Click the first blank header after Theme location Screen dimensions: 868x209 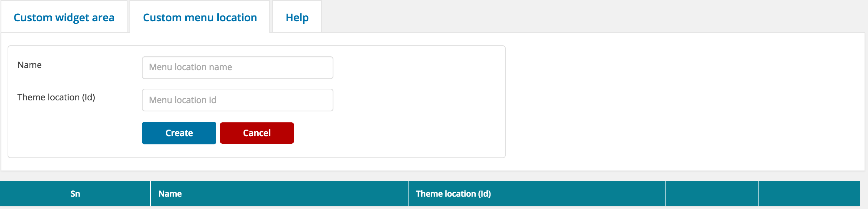click(712, 194)
